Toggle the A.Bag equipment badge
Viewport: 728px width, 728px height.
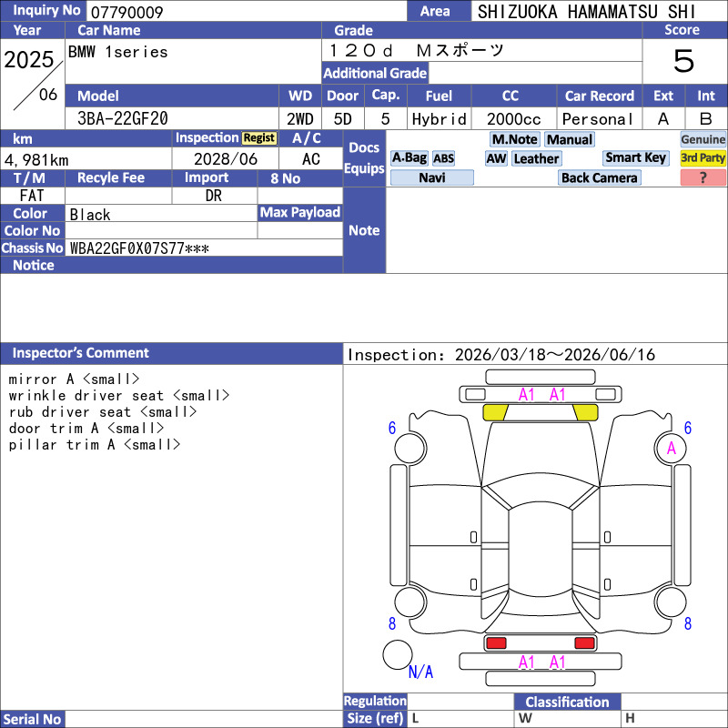[x=409, y=158]
